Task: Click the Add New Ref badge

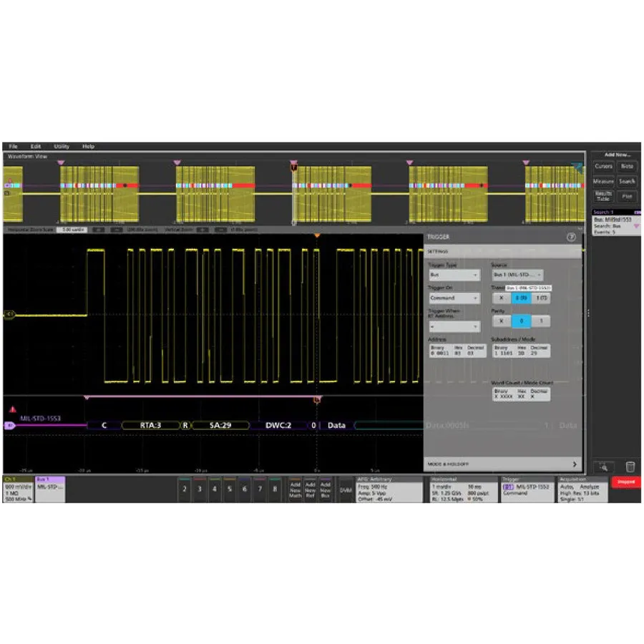Action: coord(310,489)
